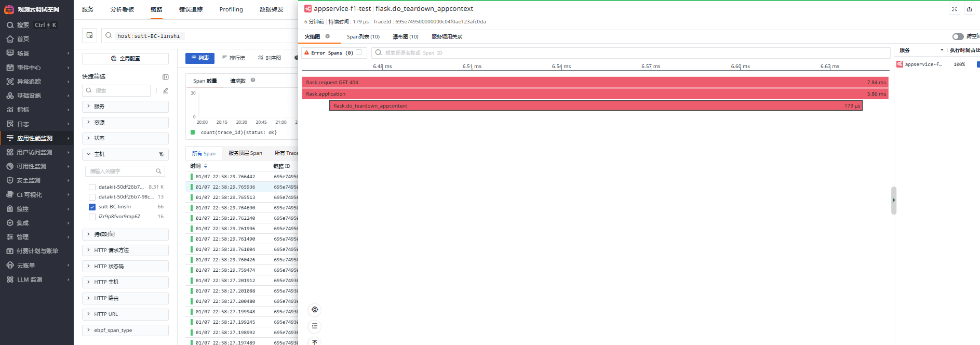The width and height of the screenshot is (980, 345).
Task: Expand the 持续时间 filter section
Action: click(x=125, y=234)
